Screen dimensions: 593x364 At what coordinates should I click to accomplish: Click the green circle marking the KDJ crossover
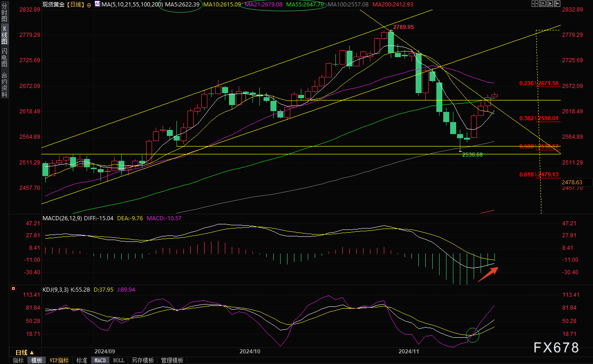[x=473, y=335]
